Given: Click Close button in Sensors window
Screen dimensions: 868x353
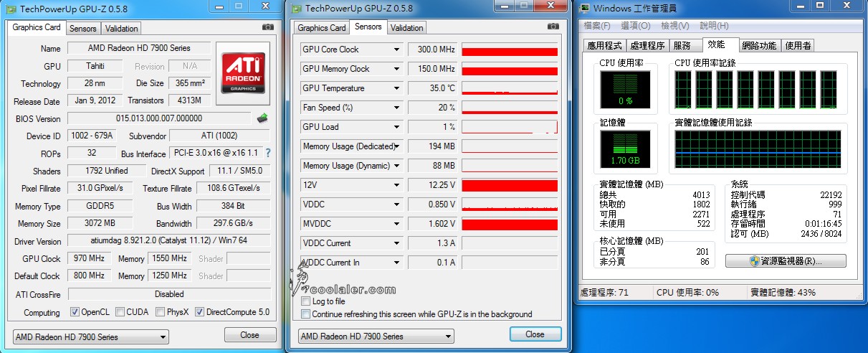Looking at the screenshot, I should coord(535,334).
